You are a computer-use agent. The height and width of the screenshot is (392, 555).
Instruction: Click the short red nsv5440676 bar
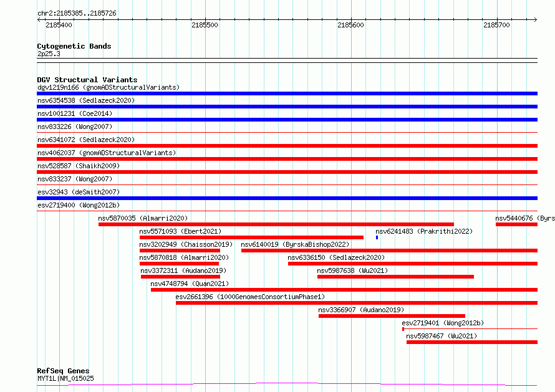pos(516,224)
